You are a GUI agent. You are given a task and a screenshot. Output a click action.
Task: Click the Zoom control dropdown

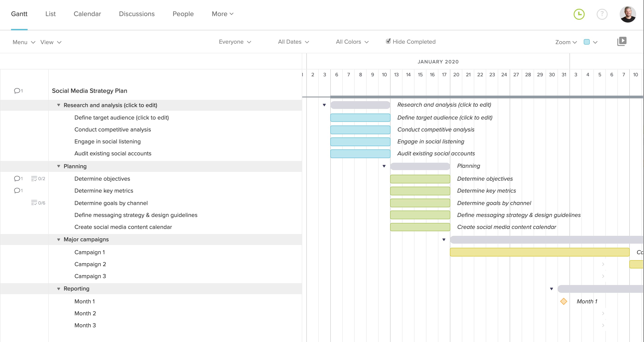click(x=566, y=41)
